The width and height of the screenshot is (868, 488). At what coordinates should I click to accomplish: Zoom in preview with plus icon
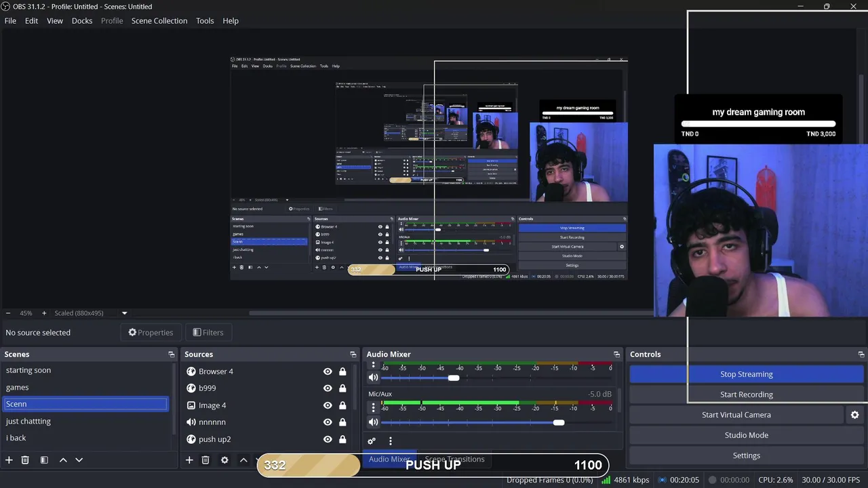44,313
